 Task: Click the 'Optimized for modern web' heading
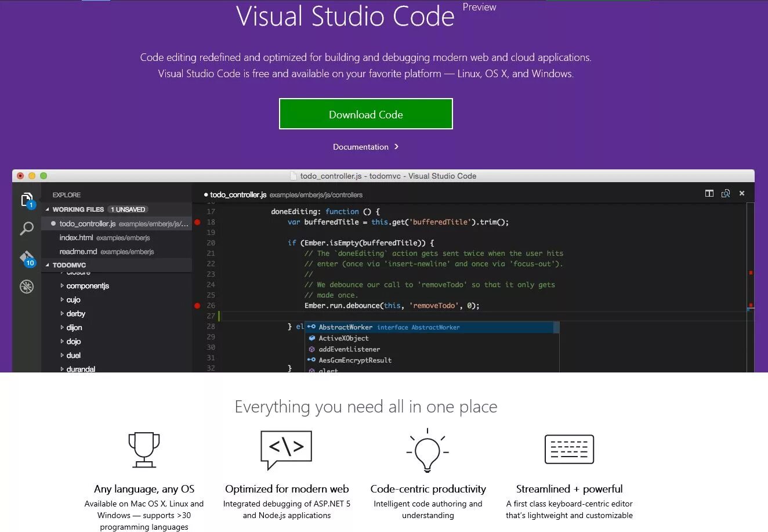287,489
